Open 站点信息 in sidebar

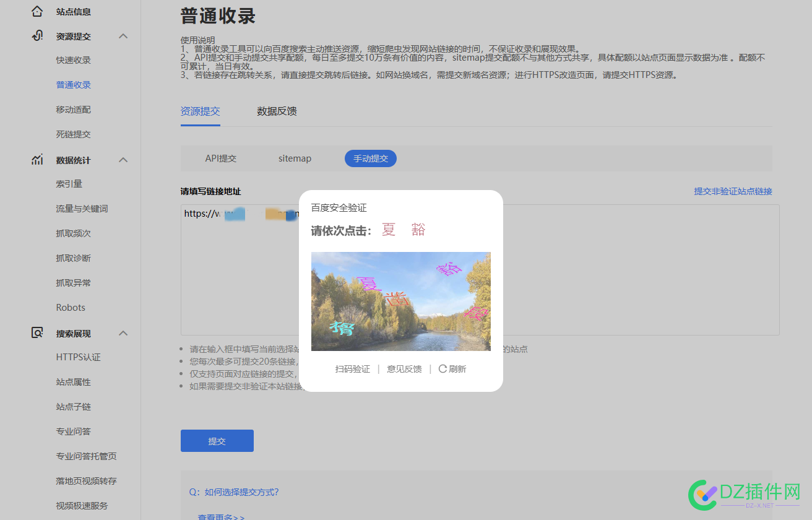click(x=73, y=12)
